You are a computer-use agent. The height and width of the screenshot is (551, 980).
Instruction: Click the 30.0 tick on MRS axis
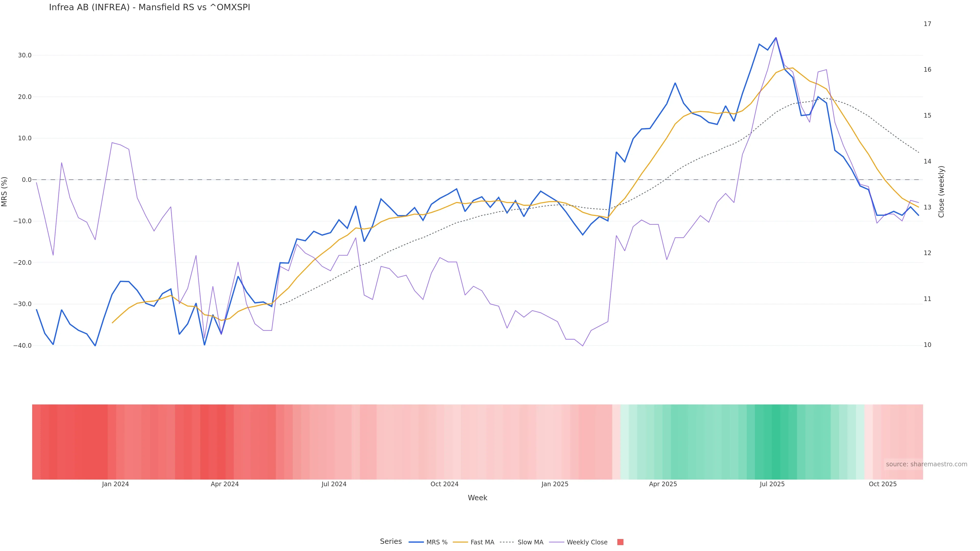pyautogui.click(x=25, y=56)
